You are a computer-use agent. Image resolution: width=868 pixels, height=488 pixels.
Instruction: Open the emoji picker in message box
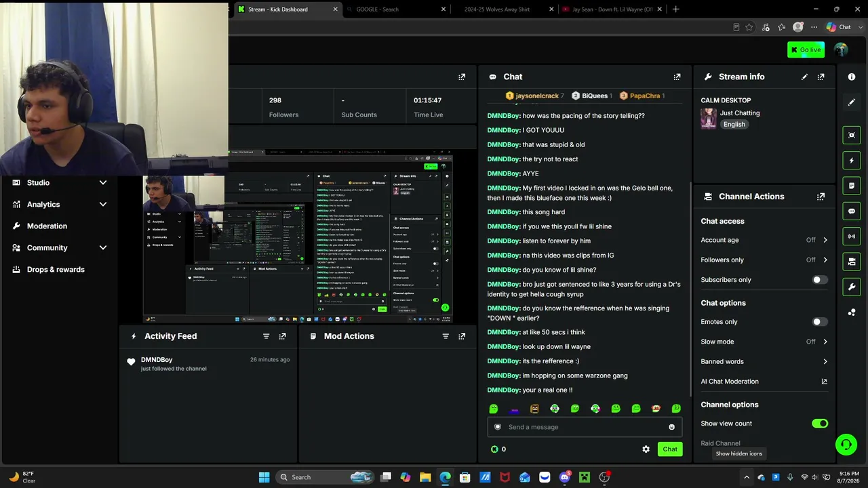click(671, 427)
